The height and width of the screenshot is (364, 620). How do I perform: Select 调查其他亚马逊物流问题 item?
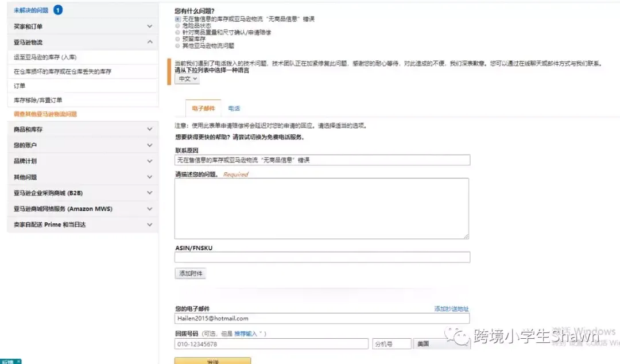45,114
